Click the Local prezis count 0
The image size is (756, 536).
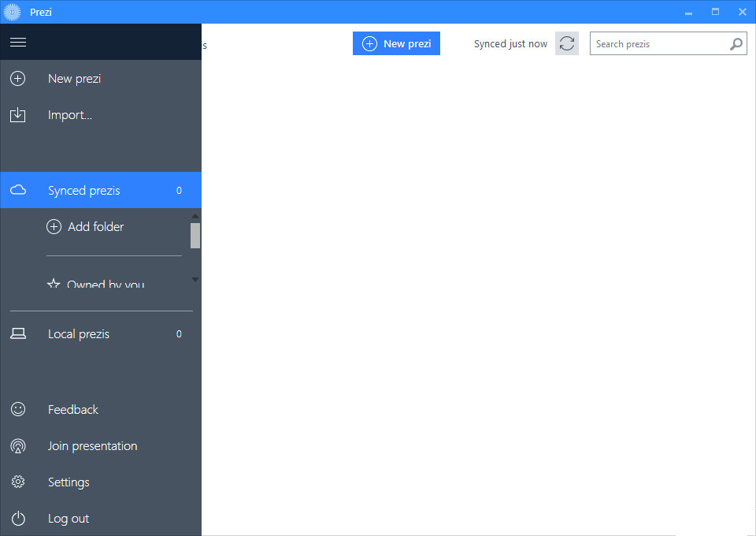pos(179,334)
